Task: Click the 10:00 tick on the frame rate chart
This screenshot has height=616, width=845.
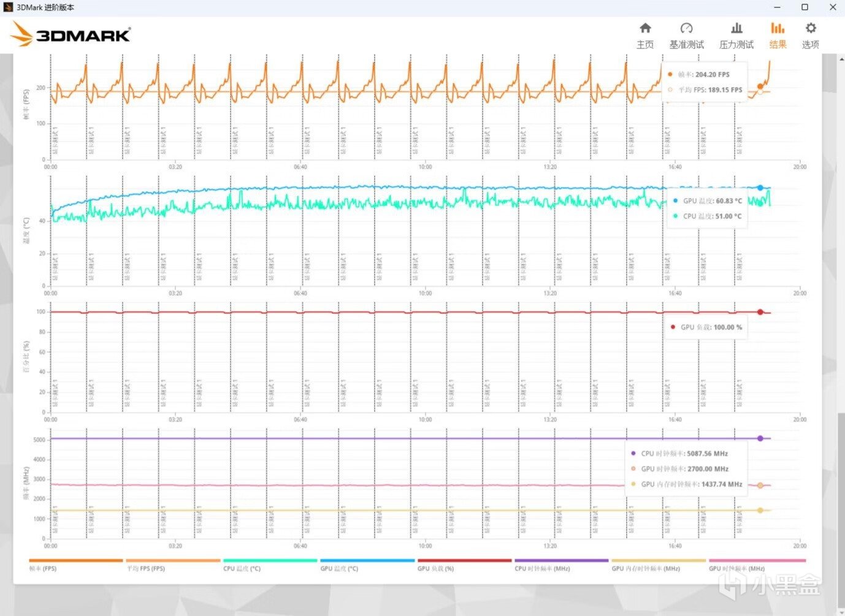Action: pyautogui.click(x=425, y=167)
